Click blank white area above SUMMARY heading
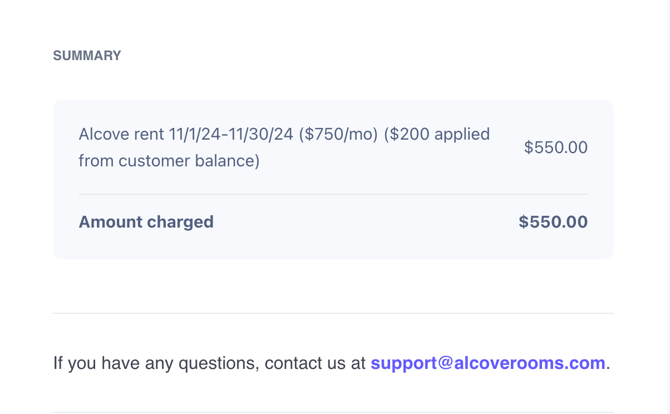This screenshot has height=414, width=670. pyautogui.click(x=333, y=20)
